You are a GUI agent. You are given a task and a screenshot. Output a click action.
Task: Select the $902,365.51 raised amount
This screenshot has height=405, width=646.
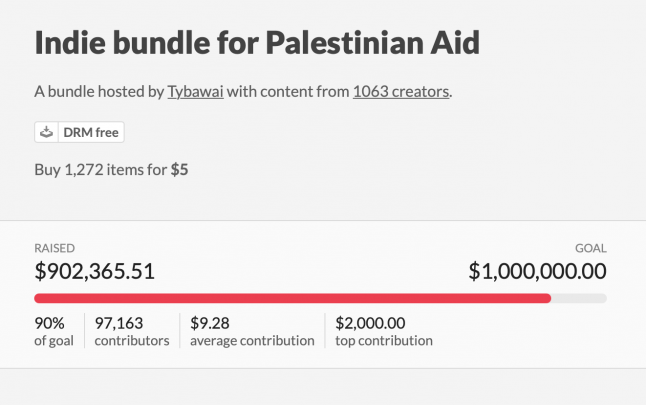click(x=94, y=271)
